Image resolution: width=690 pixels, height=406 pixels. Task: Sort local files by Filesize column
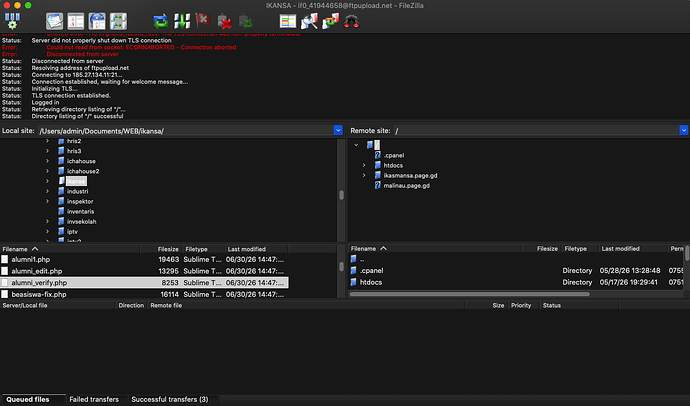point(161,249)
